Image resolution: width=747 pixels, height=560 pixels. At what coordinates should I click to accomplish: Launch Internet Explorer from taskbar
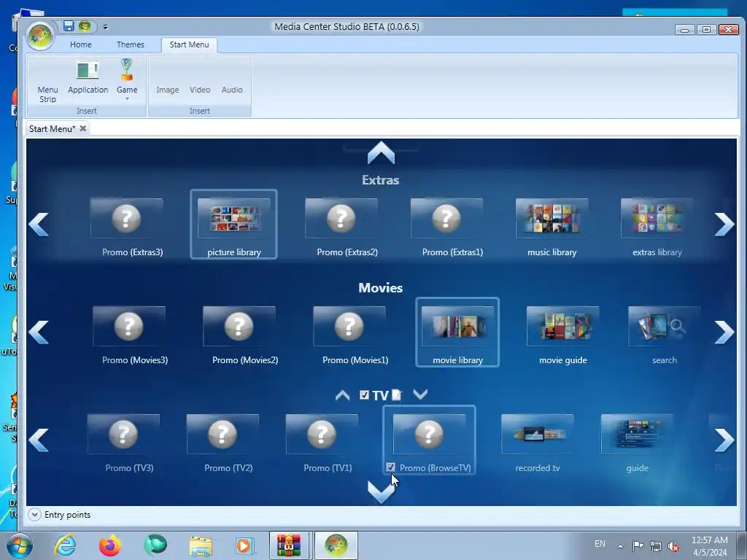65,545
